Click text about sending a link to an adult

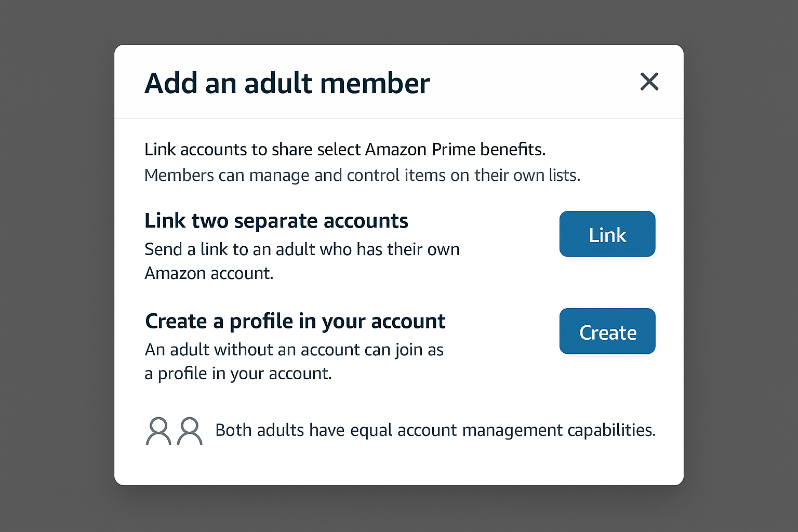coord(302,260)
